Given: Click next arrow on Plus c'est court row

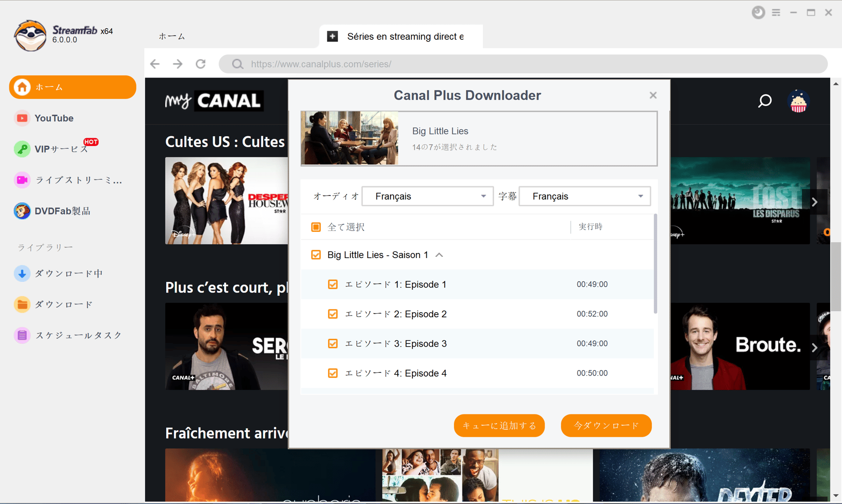Looking at the screenshot, I should coord(814,348).
